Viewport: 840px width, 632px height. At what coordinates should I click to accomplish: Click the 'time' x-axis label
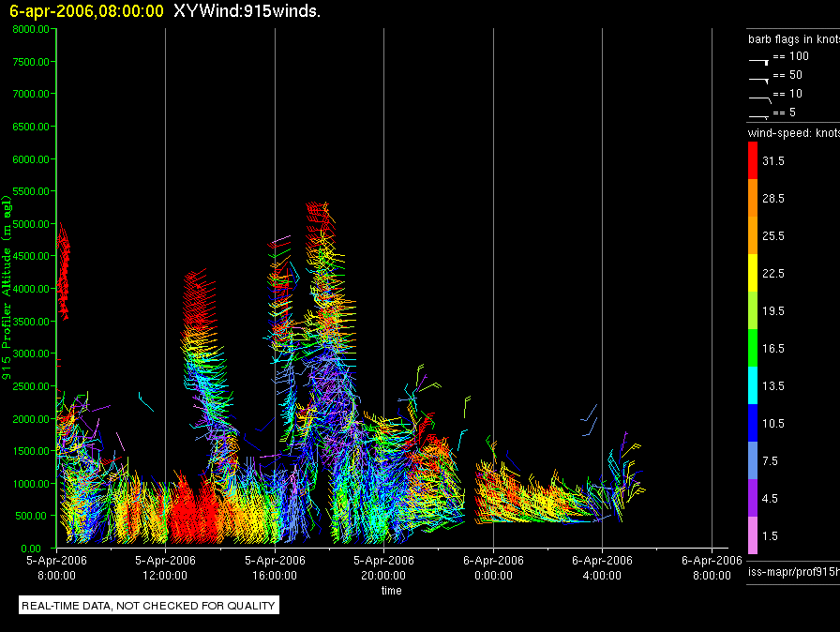point(391,591)
